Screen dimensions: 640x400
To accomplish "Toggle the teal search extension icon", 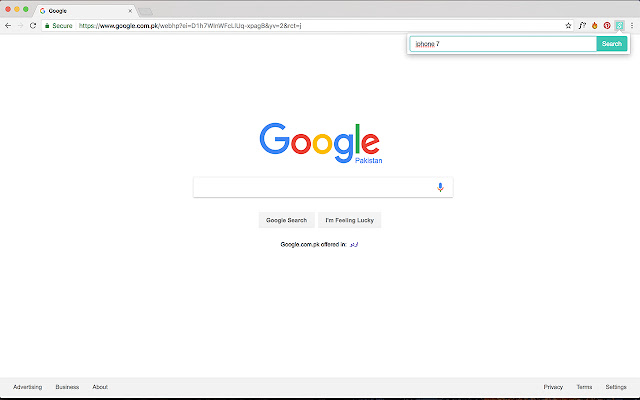I will point(619,25).
